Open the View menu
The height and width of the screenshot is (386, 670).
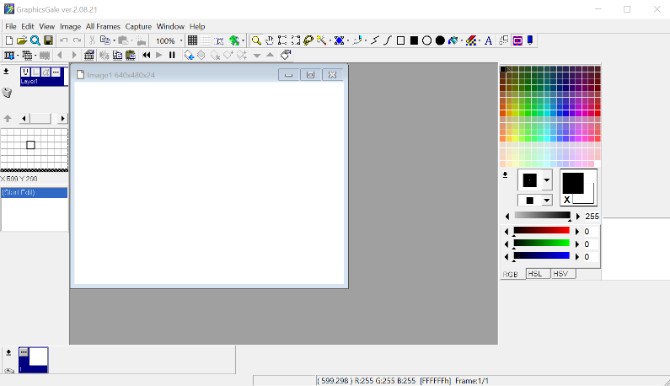pyautogui.click(x=47, y=27)
